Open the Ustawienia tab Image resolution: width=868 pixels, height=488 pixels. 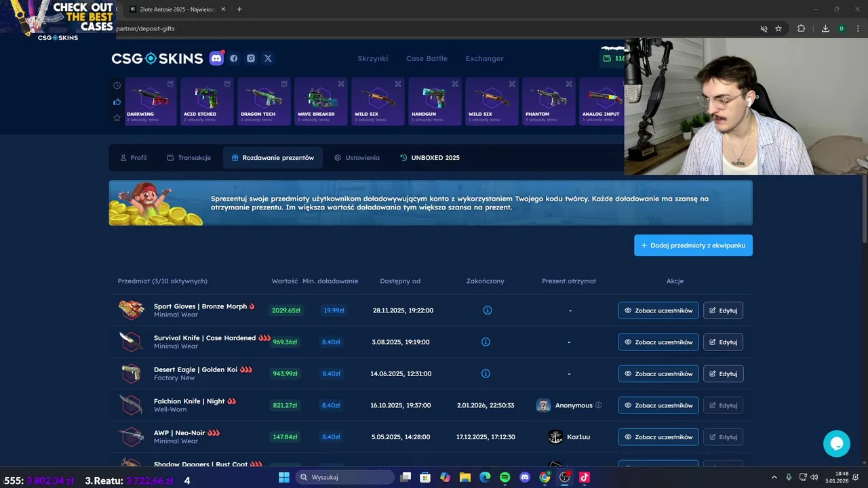point(357,158)
